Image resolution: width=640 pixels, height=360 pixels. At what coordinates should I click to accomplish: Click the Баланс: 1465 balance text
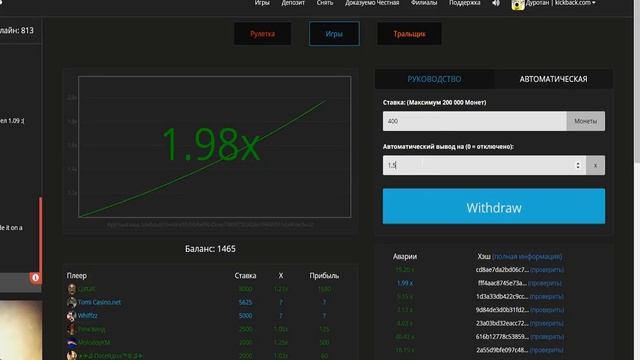point(210,249)
